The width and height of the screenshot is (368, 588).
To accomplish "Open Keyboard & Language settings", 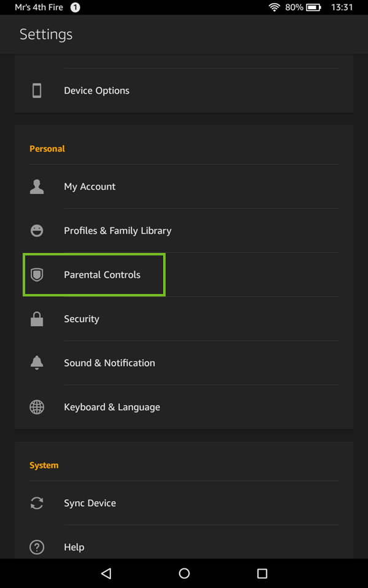I will 112,407.
